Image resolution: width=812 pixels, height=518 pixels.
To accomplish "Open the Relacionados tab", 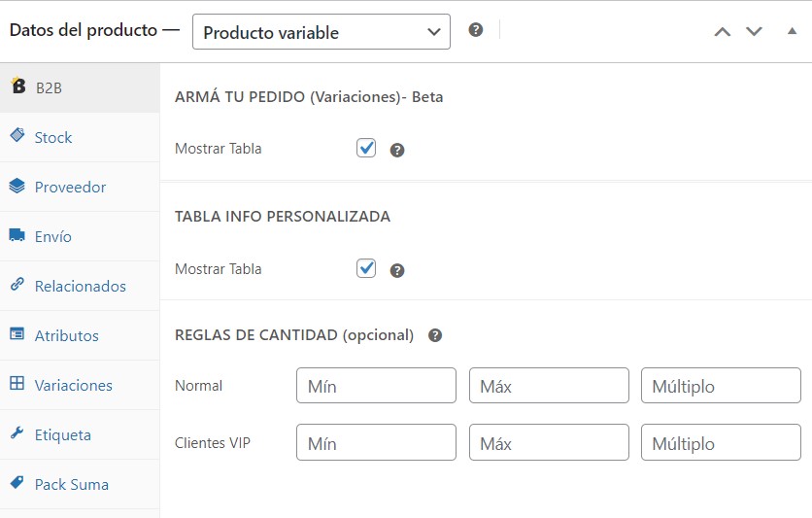I will [x=80, y=286].
